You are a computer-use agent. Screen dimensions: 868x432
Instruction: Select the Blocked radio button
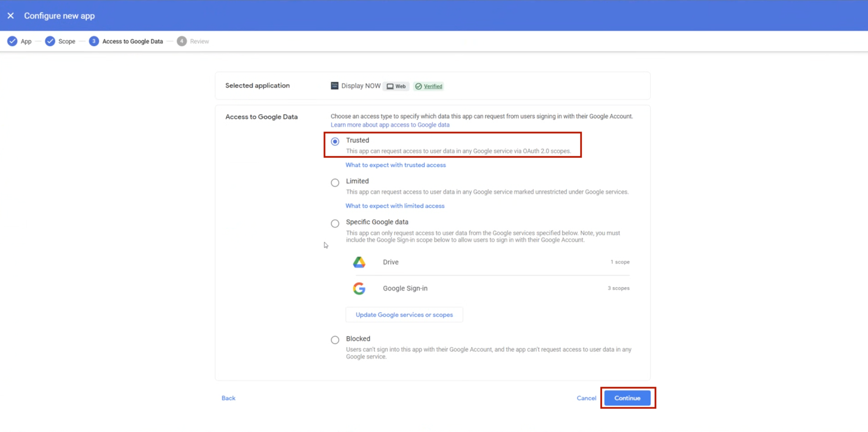pyautogui.click(x=335, y=340)
